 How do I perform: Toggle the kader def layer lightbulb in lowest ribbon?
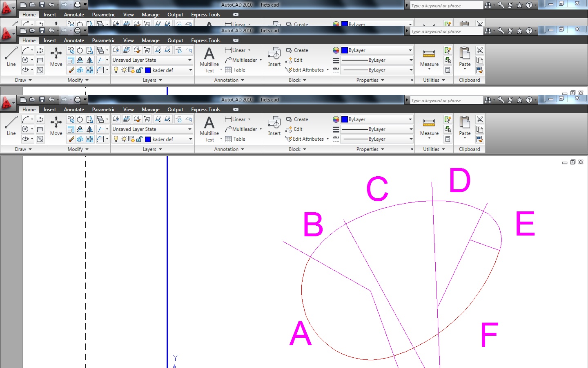point(116,139)
